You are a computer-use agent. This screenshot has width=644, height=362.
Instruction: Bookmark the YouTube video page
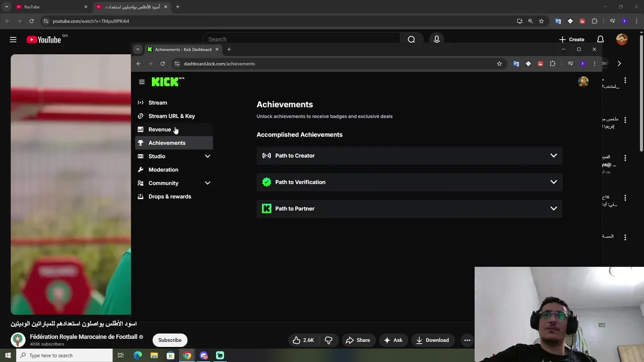541,21
